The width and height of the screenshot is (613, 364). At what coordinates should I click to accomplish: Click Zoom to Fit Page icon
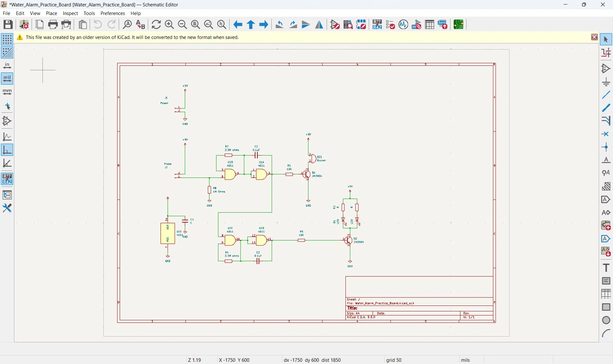click(195, 25)
